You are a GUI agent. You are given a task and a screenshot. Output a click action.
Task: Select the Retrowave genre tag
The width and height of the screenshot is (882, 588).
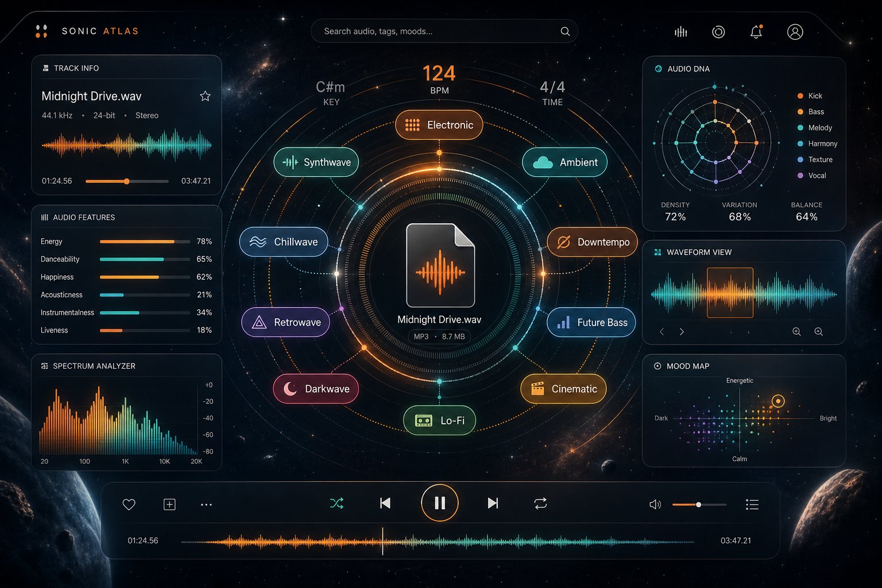click(285, 322)
